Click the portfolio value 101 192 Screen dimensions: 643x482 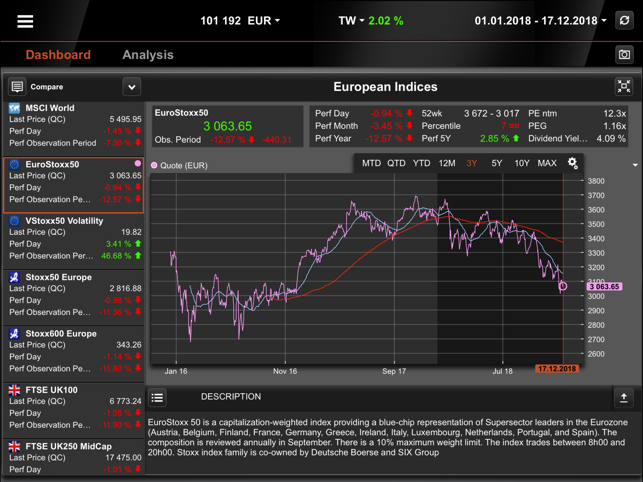pyautogui.click(x=221, y=21)
